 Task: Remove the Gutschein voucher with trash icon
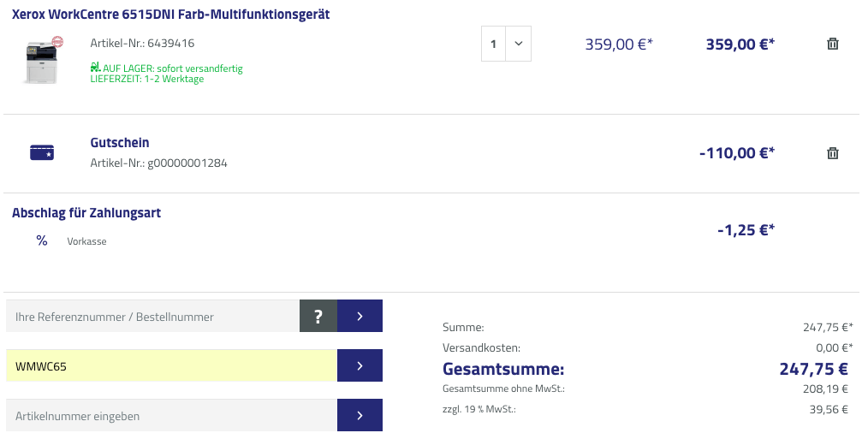[832, 153]
